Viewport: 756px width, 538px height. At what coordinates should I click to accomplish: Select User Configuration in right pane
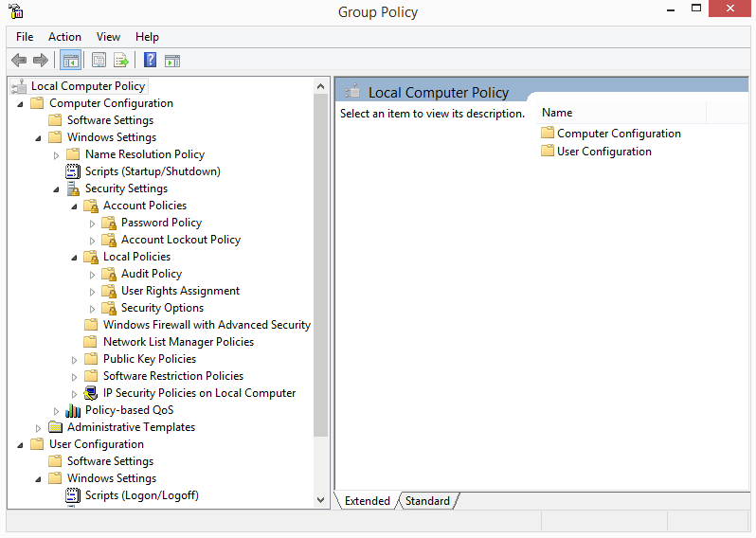(603, 152)
